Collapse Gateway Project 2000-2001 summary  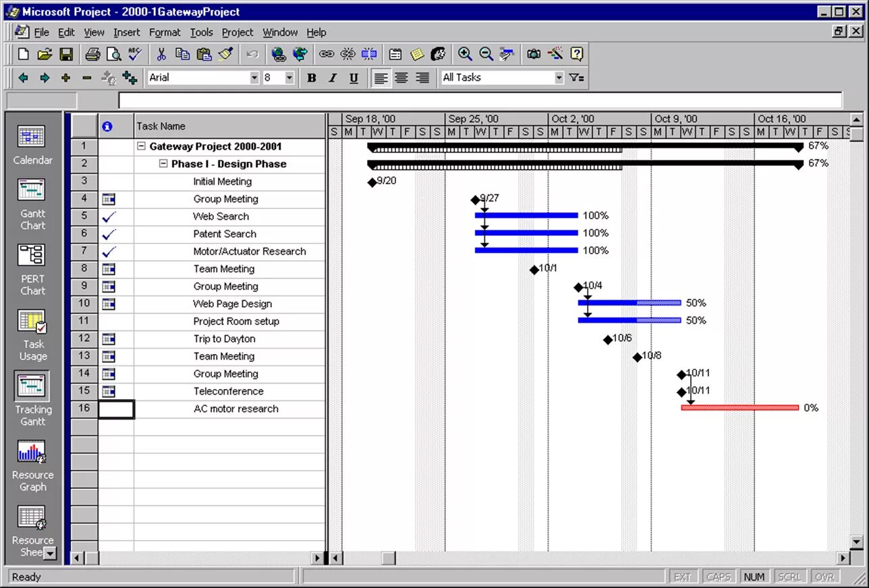tap(141, 146)
